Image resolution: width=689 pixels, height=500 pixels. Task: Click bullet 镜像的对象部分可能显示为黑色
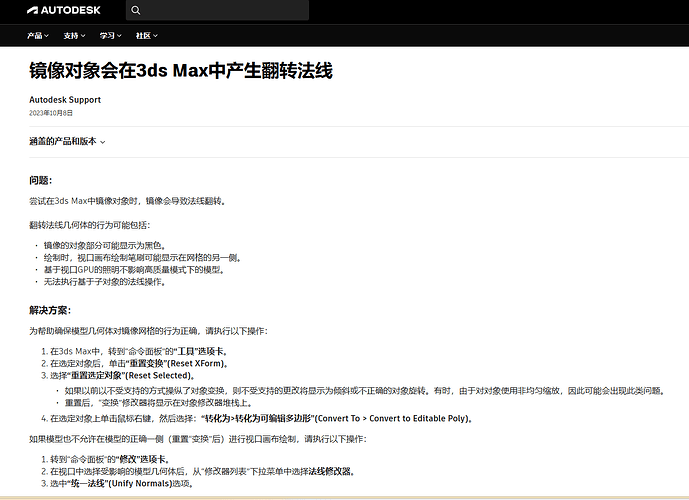click(x=105, y=246)
